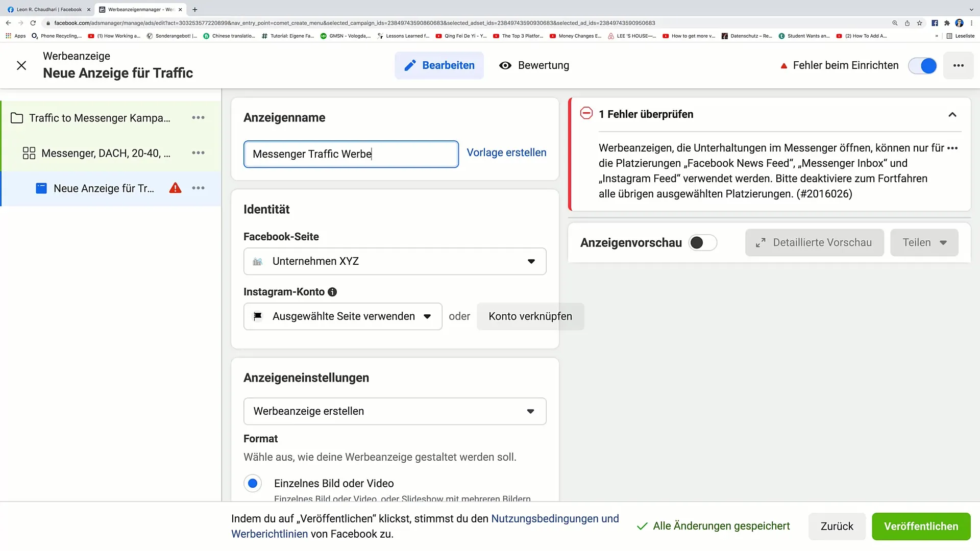Image resolution: width=980 pixels, height=551 pixels.
Task: Click the warning triangle icon on Neue Anzeige
Action: click(175, 188)
